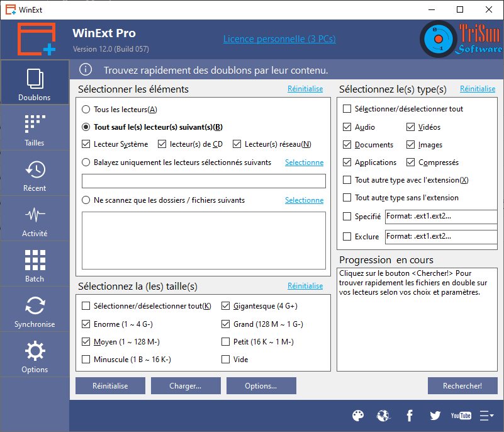
Task: Click the TriSun Software logo
Action: coord(461,39)
